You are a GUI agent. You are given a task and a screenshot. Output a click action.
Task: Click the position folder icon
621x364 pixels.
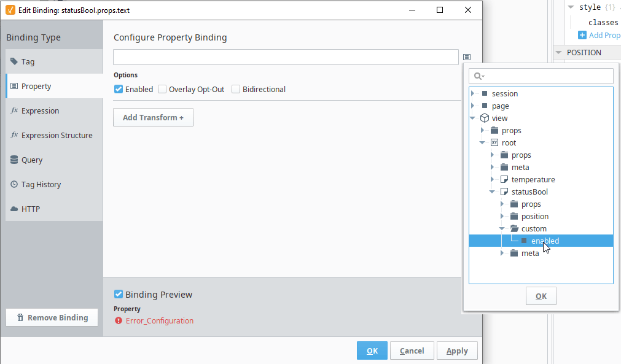(514, 216)
